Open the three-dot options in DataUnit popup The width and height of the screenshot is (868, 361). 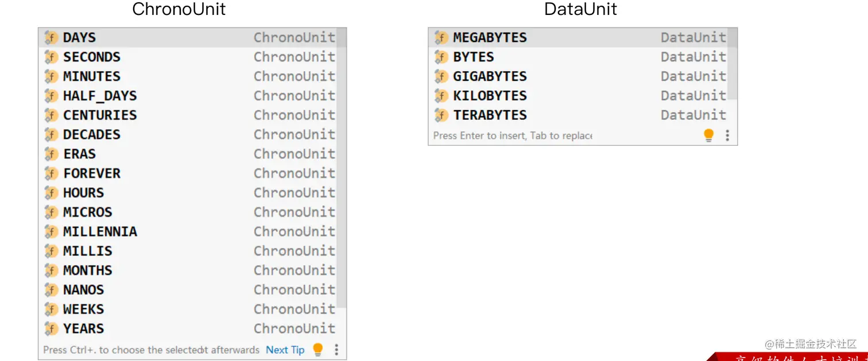tap(727, 135)
